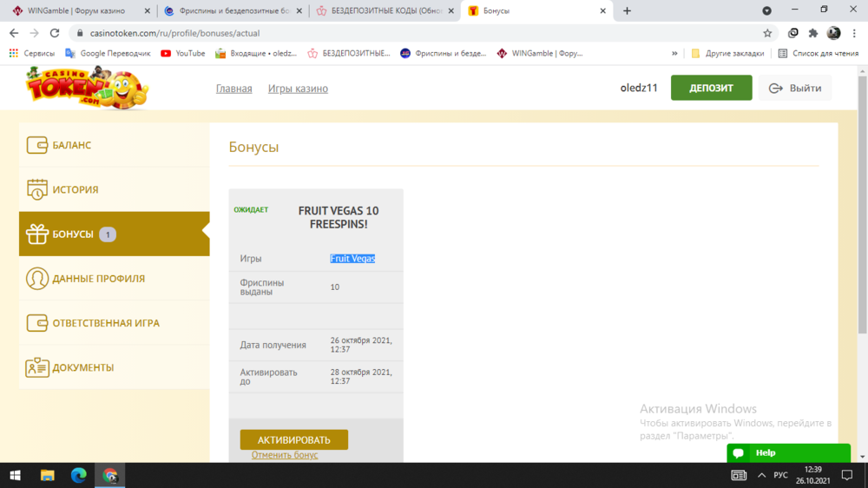Go to Игры казино menu
Screen dimensions: 868x488
point(298,89)
